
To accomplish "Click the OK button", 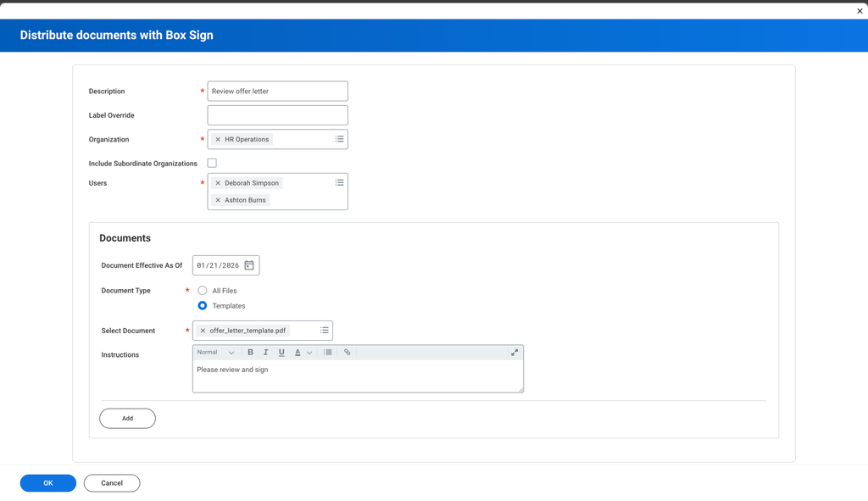I will 48,483.
